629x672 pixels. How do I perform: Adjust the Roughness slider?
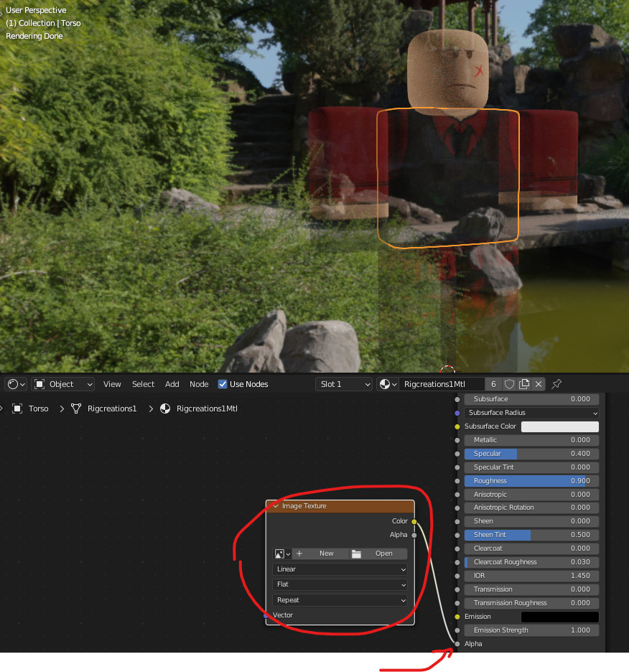531,481
